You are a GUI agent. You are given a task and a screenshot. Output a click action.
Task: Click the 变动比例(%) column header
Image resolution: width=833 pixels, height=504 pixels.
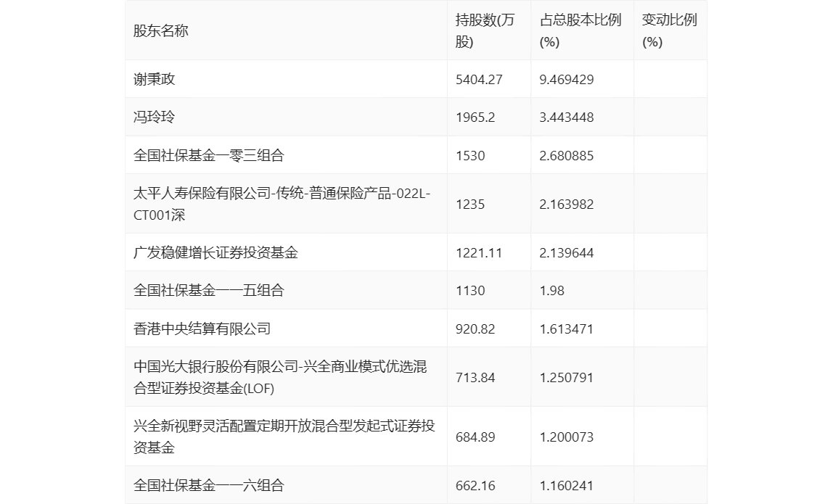pos(669,30)
